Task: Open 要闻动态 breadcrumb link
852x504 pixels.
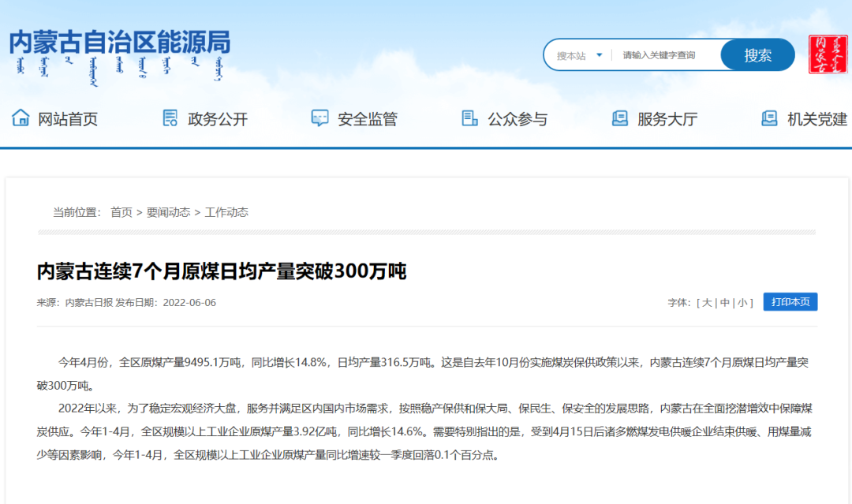Action: coord(168,212)
